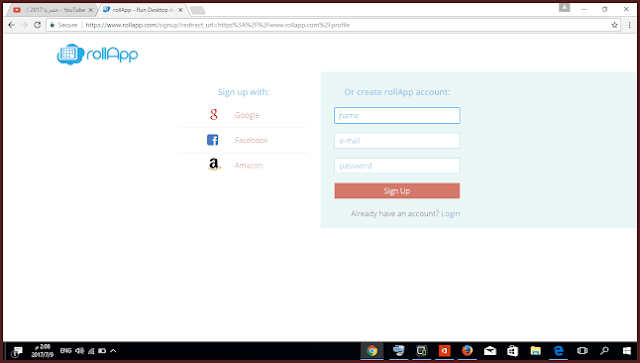Open the computer monitor taskbar app
The width and height of the screenshot is (640, 363).
click(x=398, y=351)
